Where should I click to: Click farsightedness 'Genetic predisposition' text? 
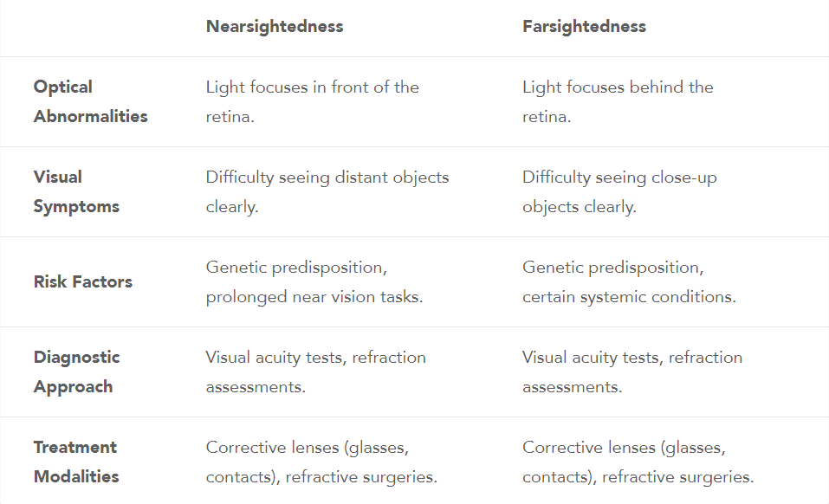pyautogui.click(x=612, y=268)
